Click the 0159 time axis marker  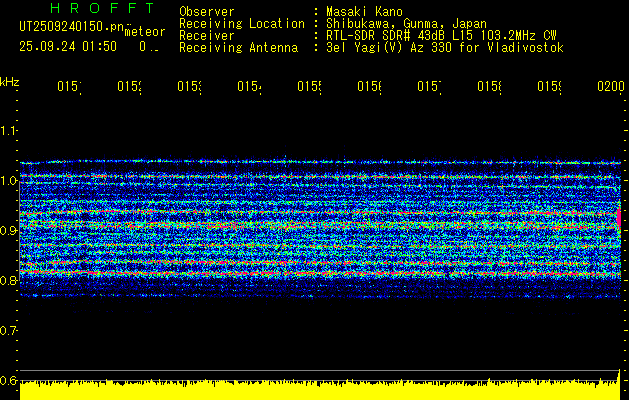[549, 86]
